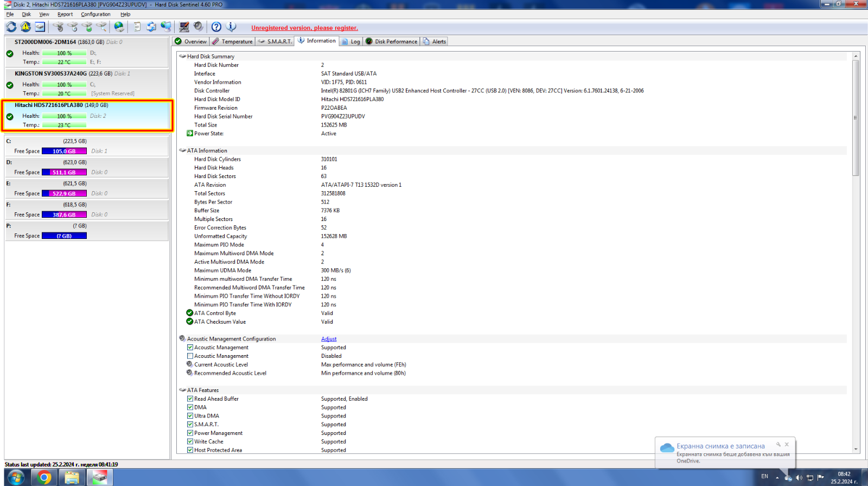Viewport: 868px width, 486px height.
Task: Click the network computers toolbar icon
Action: click(x=166, y=27)
